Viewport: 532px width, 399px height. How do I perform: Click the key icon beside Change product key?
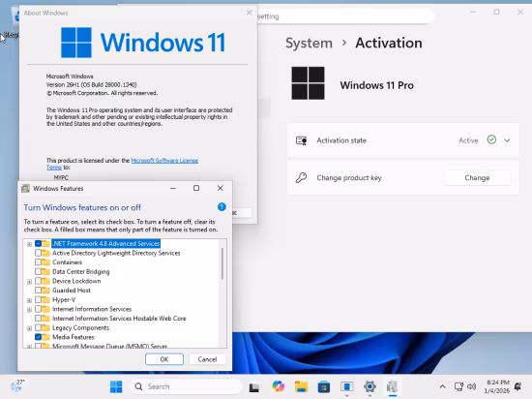click(x=301, y=177)
